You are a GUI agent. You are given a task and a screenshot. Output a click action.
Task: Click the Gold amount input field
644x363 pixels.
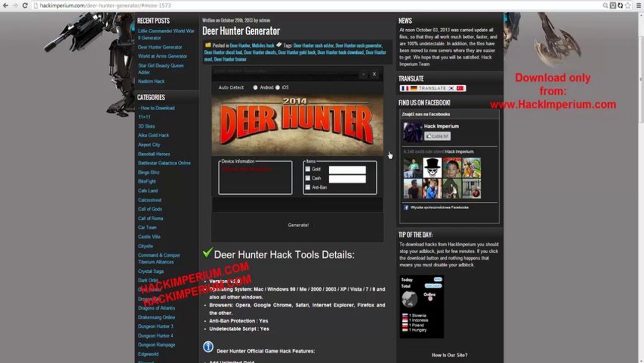(347, 170)
